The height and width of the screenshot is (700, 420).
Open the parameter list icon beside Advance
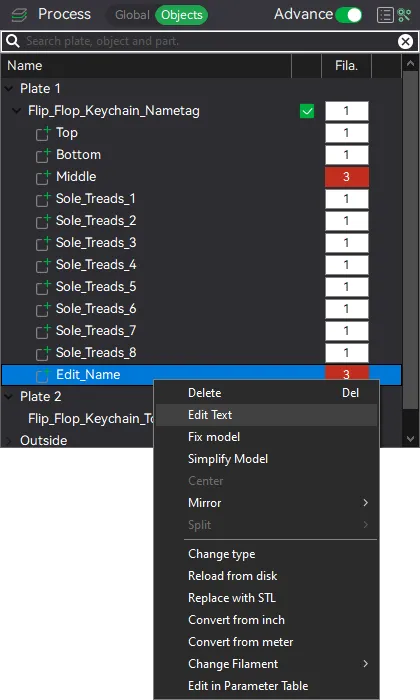385,15
